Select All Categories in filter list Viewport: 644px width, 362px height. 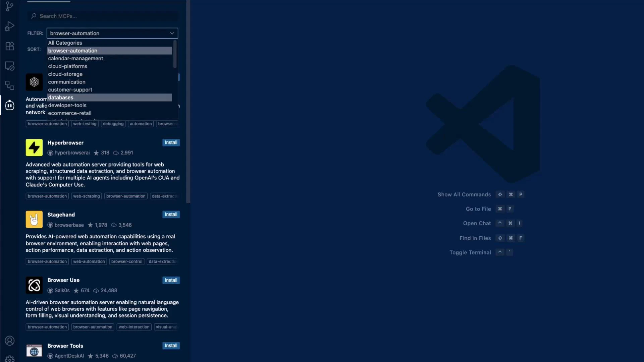pyautogui.click(x=110, y=43)
